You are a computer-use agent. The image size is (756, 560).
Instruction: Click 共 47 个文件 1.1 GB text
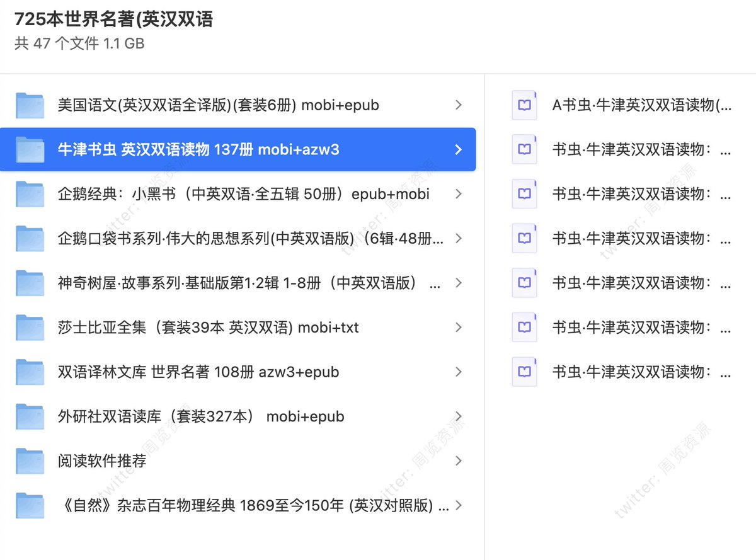pyautogui.click(x=79, y=43)
